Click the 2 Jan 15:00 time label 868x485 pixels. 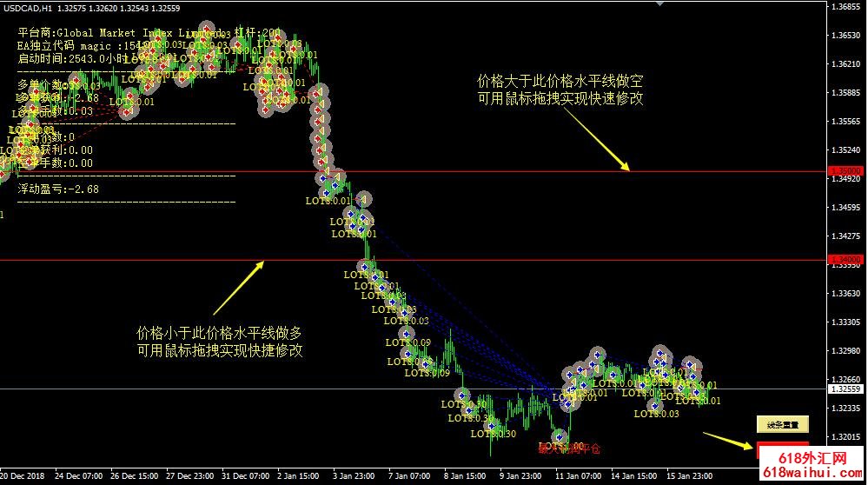point(298,475)
